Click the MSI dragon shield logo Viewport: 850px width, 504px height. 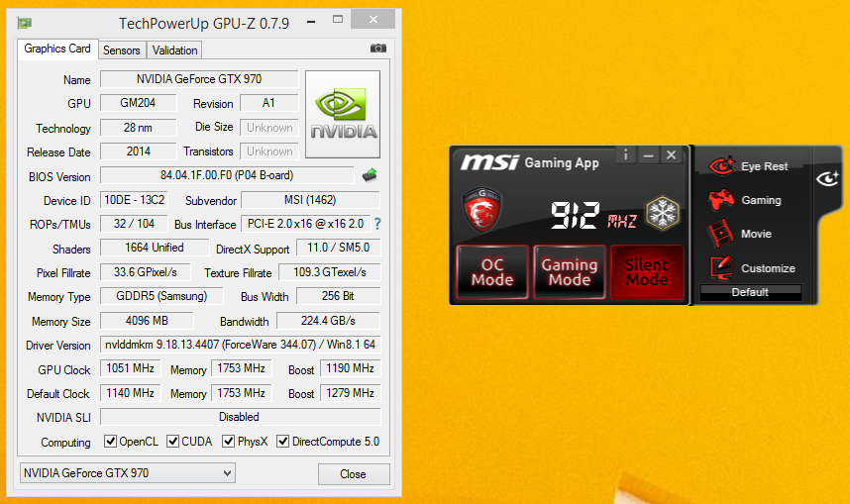pyautogui.click(x=481, y=210)
